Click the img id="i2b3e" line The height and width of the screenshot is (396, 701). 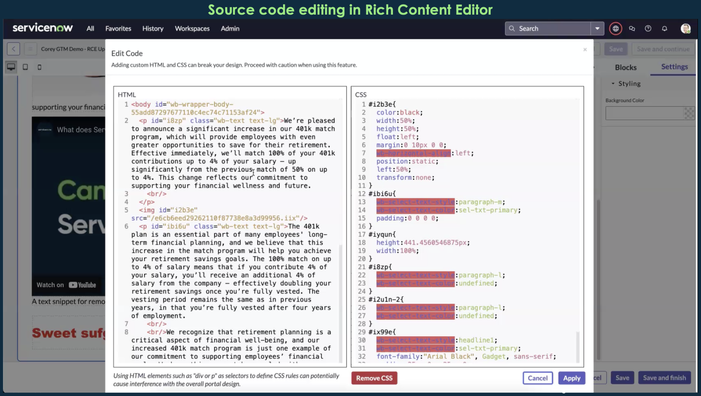click(x=219, y=214)
